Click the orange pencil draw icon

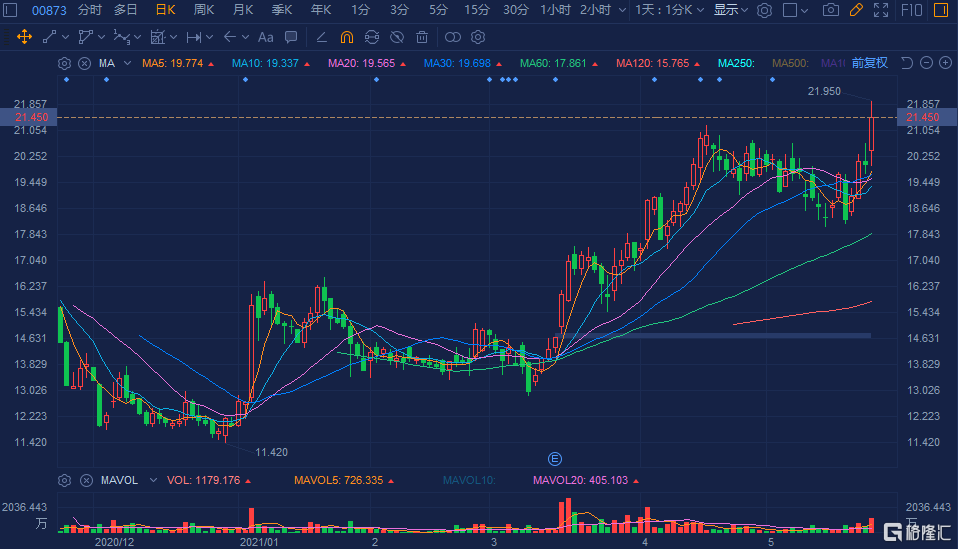tap(855, 10)
